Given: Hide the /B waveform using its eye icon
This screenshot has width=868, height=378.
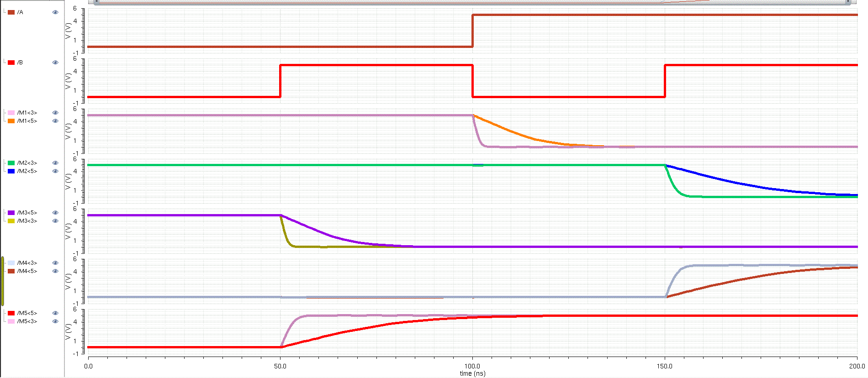Looking at the screenshot, I should 55,63.
